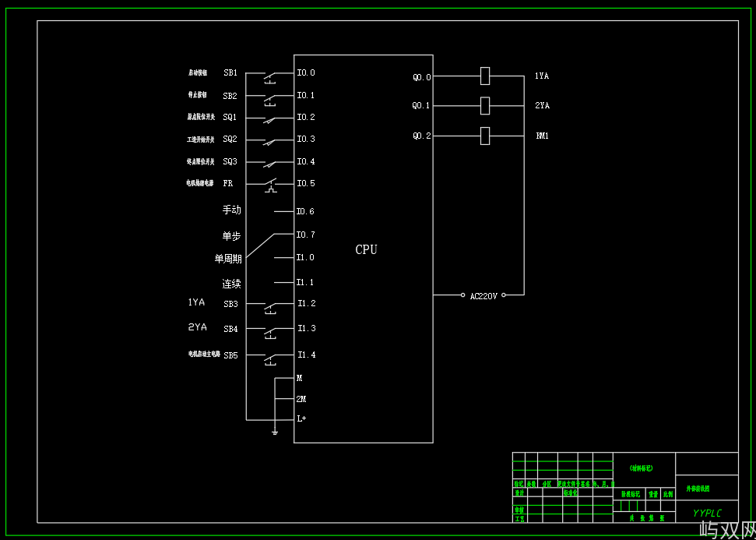This screenshot has width=756, height=540.
Task: Click the FR label
Action: pos(227,183)
